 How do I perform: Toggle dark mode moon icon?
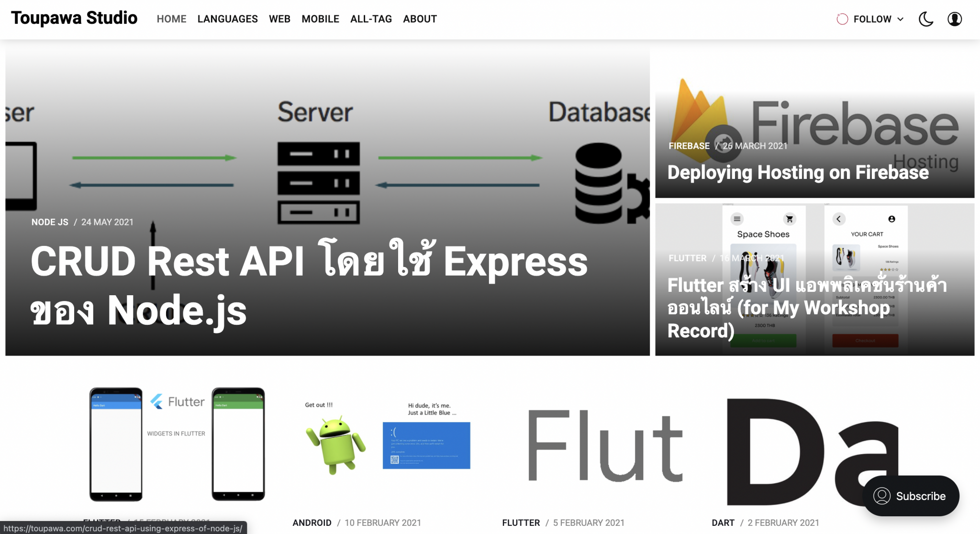coord(926,19)
